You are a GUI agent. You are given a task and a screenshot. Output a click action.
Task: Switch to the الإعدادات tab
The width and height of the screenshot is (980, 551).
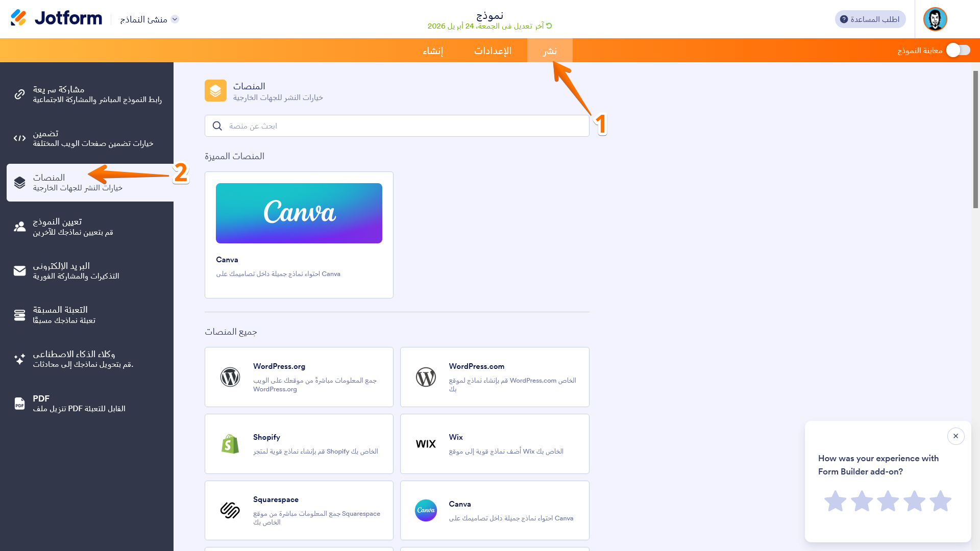493,51
